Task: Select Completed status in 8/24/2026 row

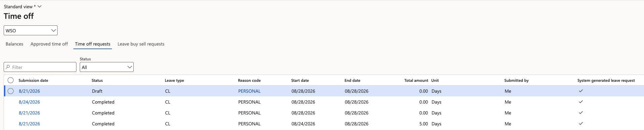Action: coord(103,102)
